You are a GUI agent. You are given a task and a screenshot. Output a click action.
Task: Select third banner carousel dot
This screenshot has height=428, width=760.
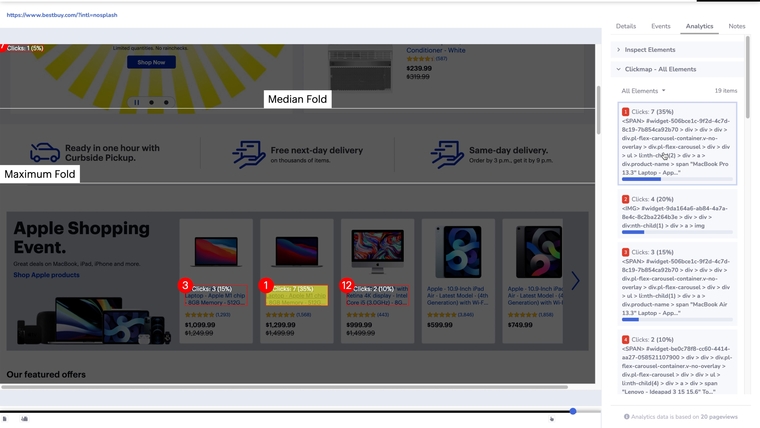point(166,102)
